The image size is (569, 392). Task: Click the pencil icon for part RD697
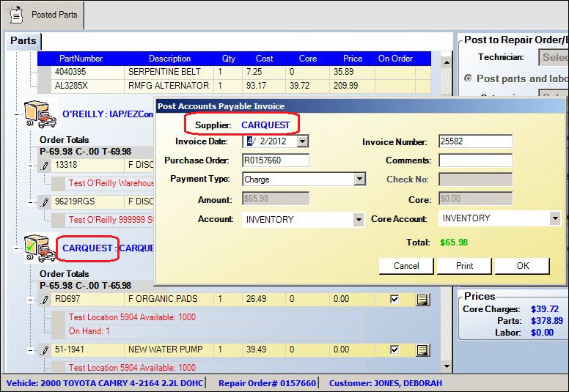point(45,299)
